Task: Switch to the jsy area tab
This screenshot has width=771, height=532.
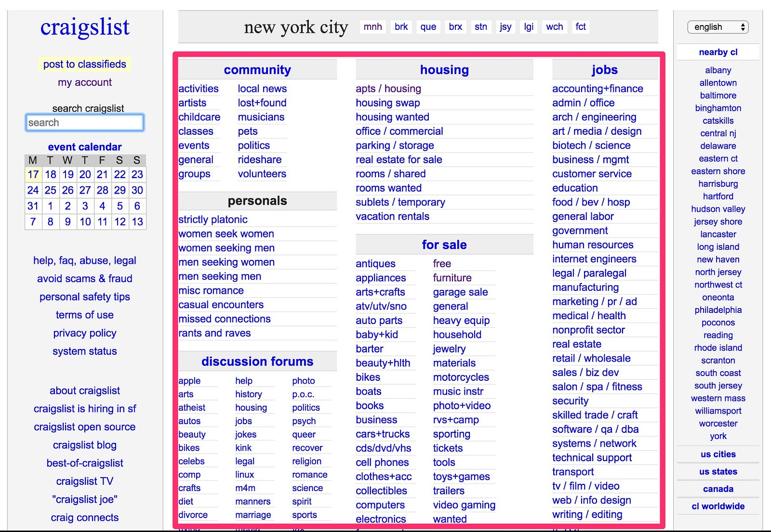Action: [x=505, y=27]
